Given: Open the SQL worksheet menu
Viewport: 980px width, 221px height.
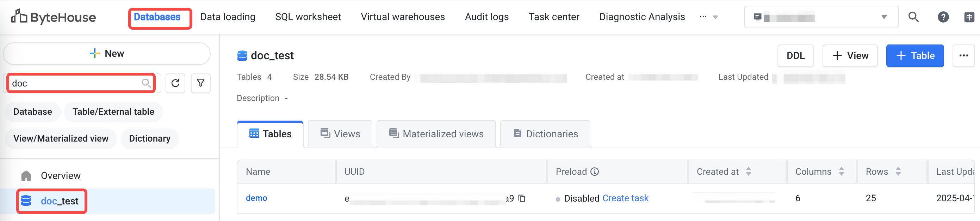Looking at the screenshot, I should click(x=308, y=17).
